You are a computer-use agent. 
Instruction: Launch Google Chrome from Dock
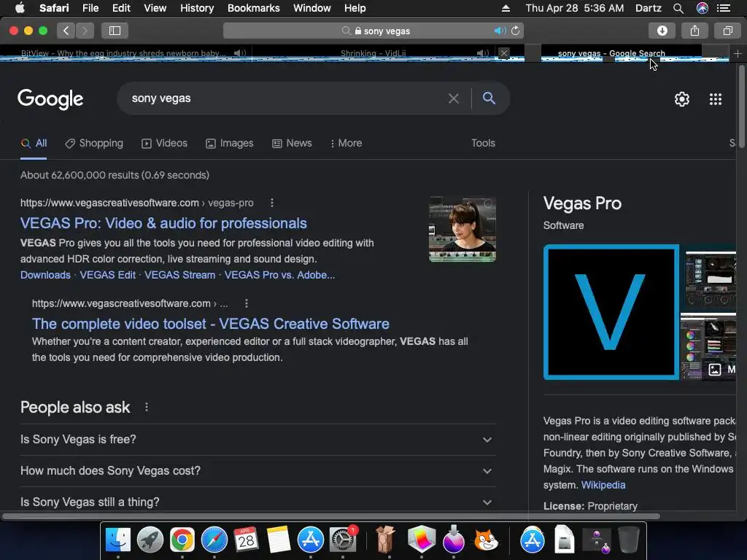coord(182,540)
